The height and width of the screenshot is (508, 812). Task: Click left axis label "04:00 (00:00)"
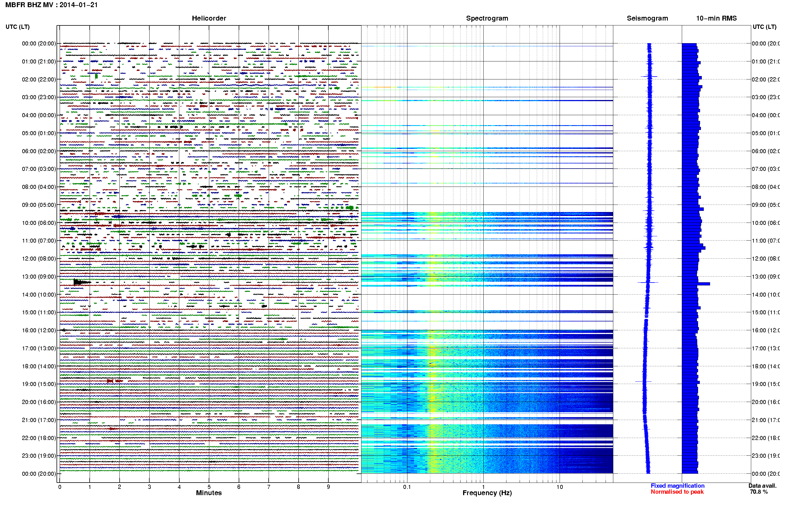(x=39, y=115)
